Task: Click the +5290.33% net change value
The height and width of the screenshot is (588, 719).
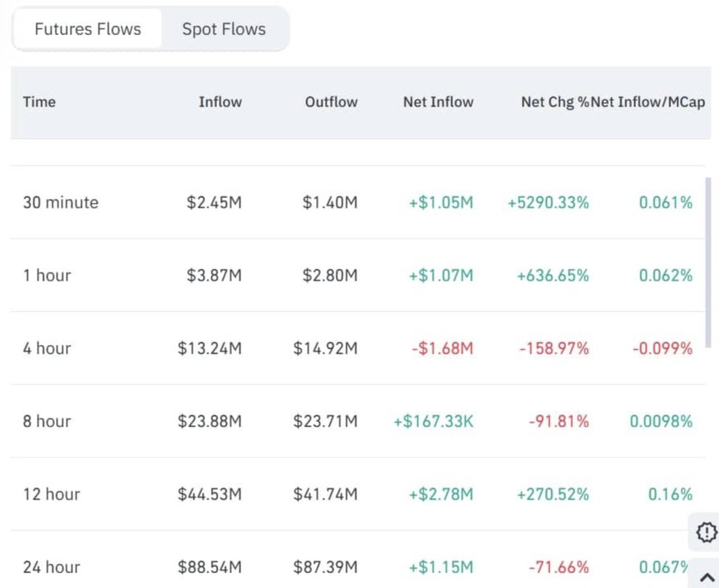Action: (548, 202)
